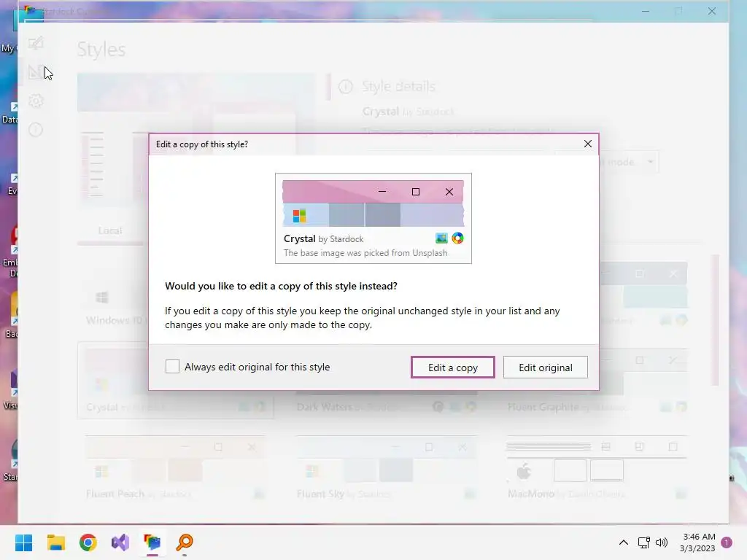Launch Google Chrome from the taskbar
747x560 pixels.
[88, 542]
